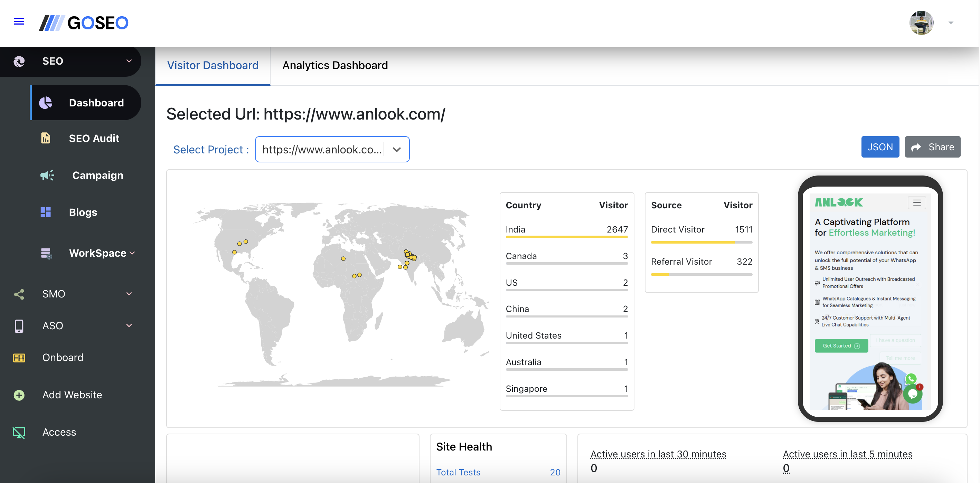Screen dimensions: 980x483
Task: Click the Campaign megaphone icon
Action: [47, 175]
